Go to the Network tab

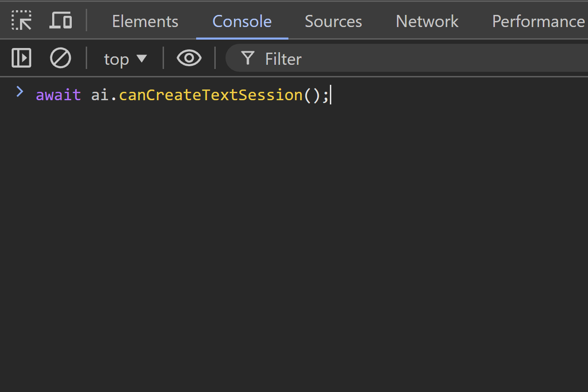pos(427,21)
